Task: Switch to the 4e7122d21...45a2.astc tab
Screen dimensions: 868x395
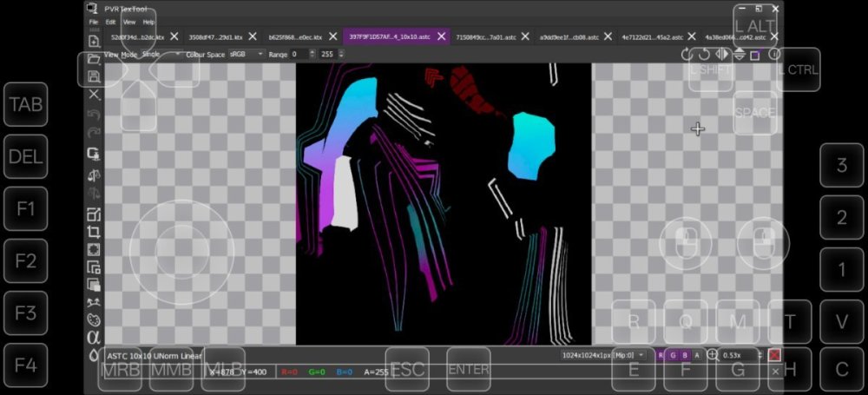Action: coord(653,37)
